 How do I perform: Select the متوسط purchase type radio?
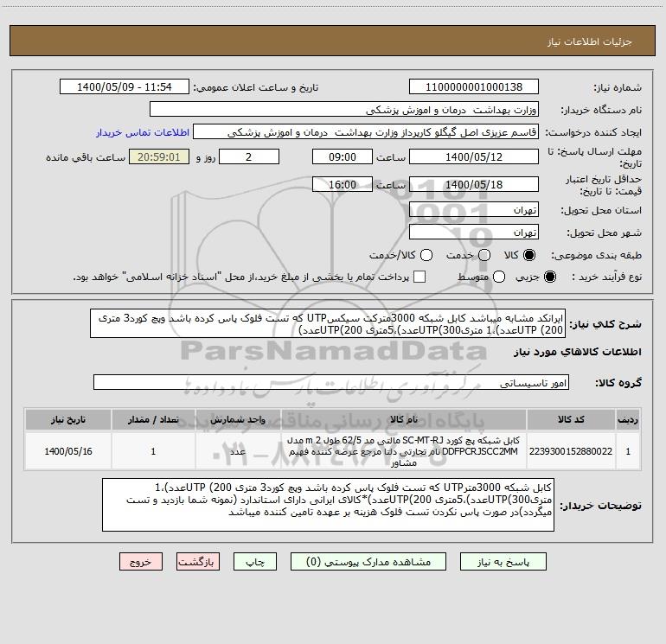pyautogui.click(x=499, y=277)
